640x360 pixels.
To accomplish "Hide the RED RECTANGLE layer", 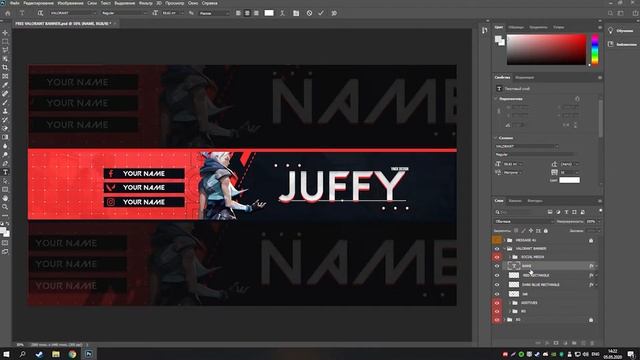I will coord(497,276).
